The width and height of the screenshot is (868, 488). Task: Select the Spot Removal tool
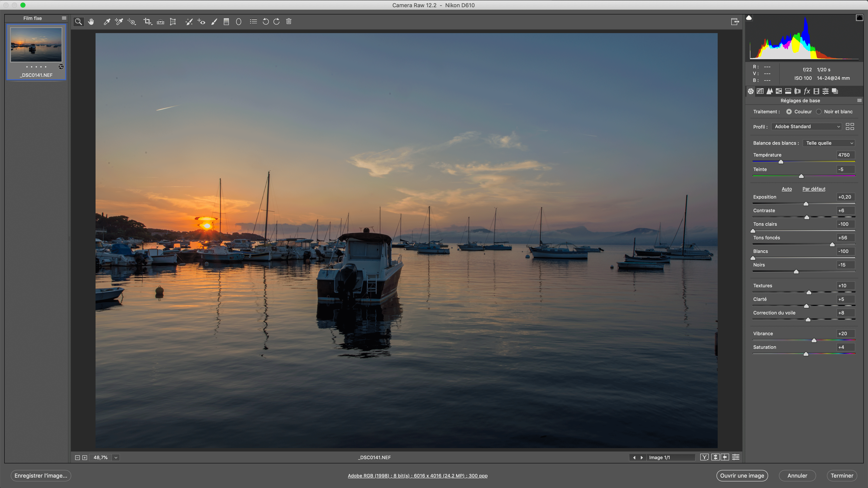coord(189,22)
